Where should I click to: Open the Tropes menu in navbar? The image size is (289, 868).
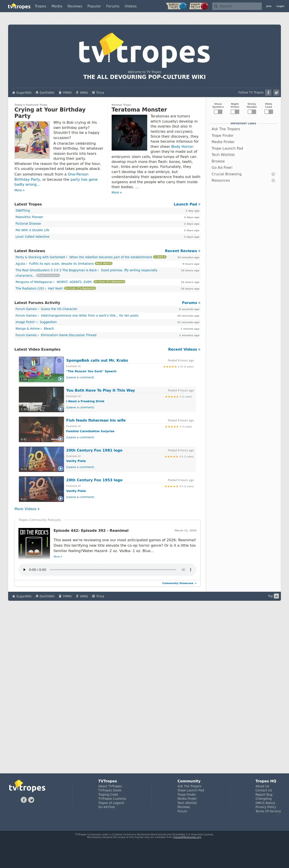[x=40, y=6]
